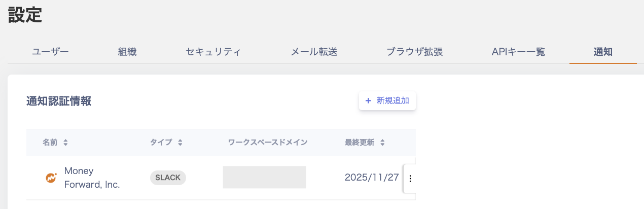Click the Money Forward, Inc. row name
This screenshot has height=209, width=644.
pos(92,178)
